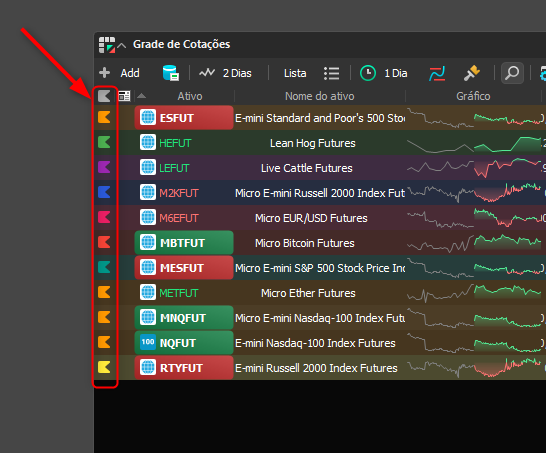
Task: Open the Lista view selector
Action: pos(295,73)
